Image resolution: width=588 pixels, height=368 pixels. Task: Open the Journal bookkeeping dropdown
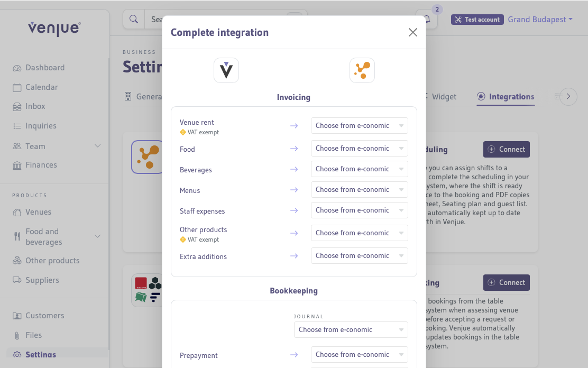pyautogui.click(x=351, y=329)
